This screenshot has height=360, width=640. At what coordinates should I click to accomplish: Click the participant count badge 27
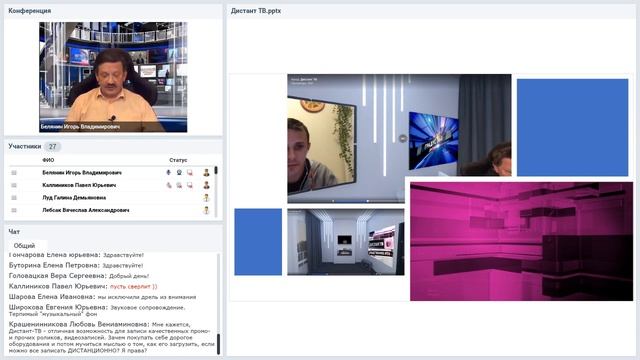click(52, 146)
